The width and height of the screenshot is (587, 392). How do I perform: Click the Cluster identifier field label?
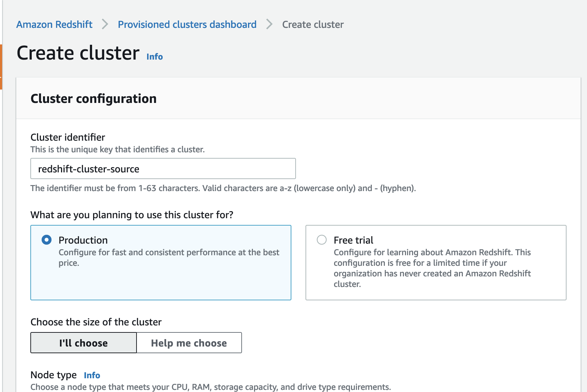click(x=68, y=137)
